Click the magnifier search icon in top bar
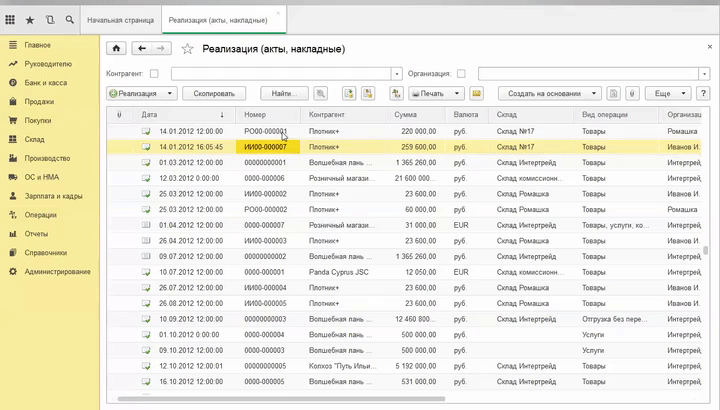Viewport: 720px width, 410px height. coord(70,19)
